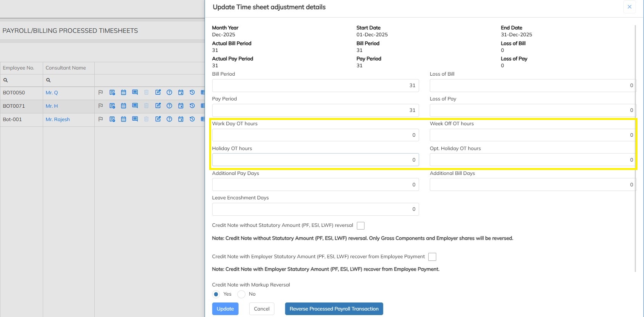Viewport: 644px width, 317px height.
Task: Open the Mr. Rajesh consultant link
Action: [58, 119]
